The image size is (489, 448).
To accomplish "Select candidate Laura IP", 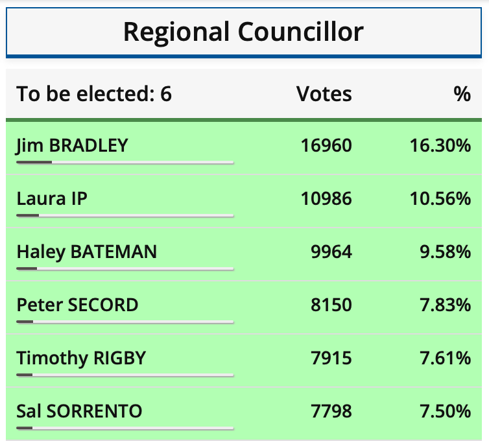I will point(52,198).
